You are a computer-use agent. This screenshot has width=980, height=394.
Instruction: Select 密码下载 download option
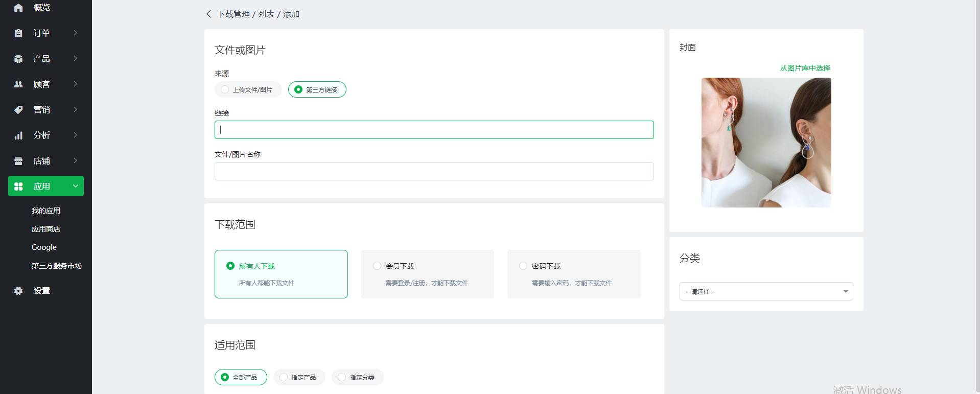(x=523, y=266)
